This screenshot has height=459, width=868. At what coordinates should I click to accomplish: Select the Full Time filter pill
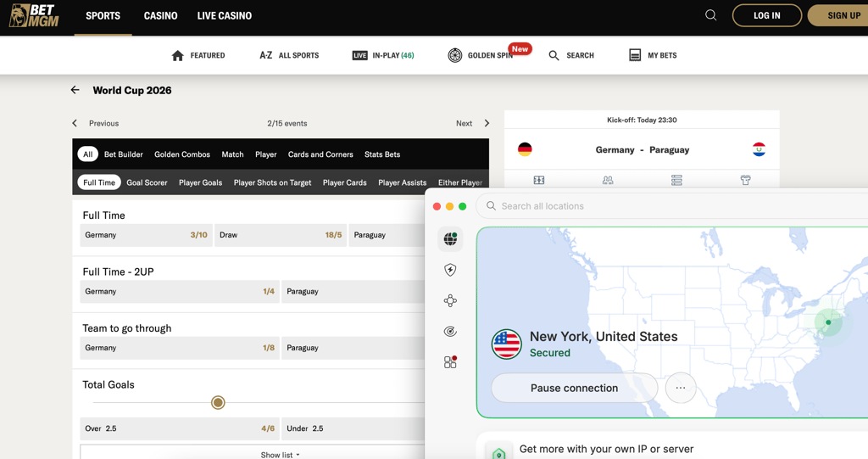pyautogui.click(x=99, y=182)
